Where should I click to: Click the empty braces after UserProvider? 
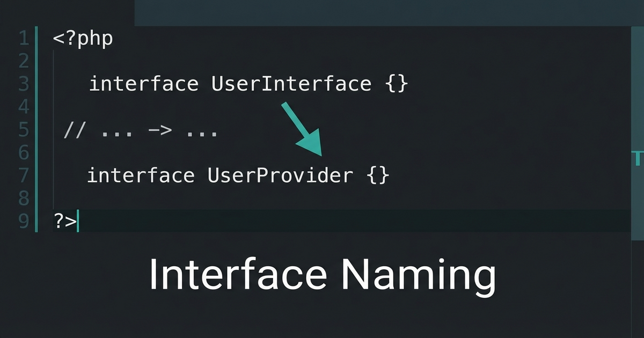[379, 175]
